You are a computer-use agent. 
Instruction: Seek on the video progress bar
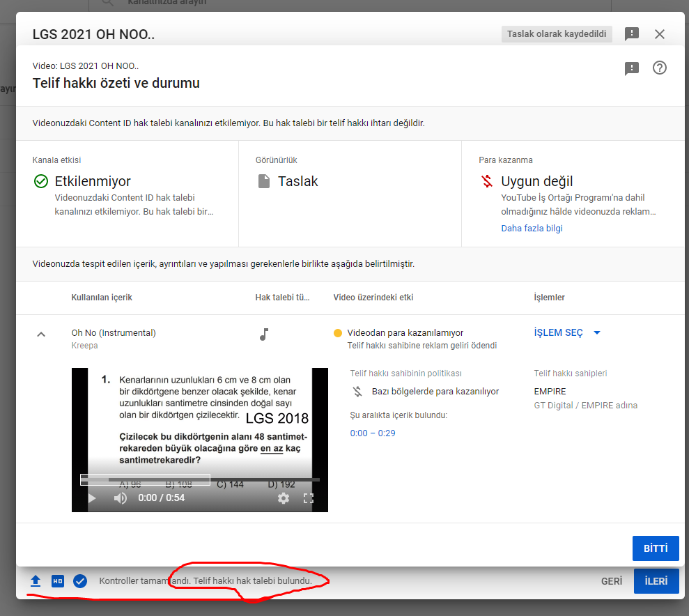tap(200, 480)
